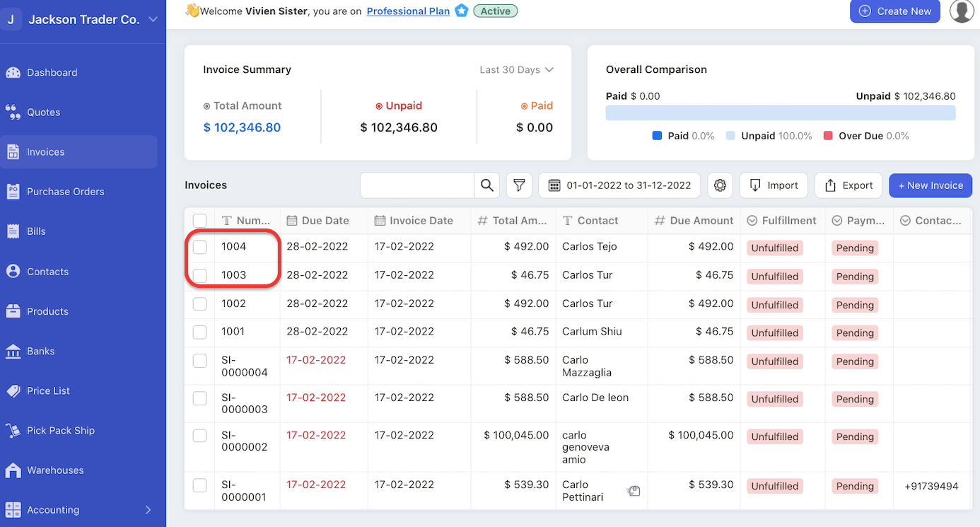Select the checkbox for invoice 1003
This screenshot has height=527, width=980.
(200, 275)
